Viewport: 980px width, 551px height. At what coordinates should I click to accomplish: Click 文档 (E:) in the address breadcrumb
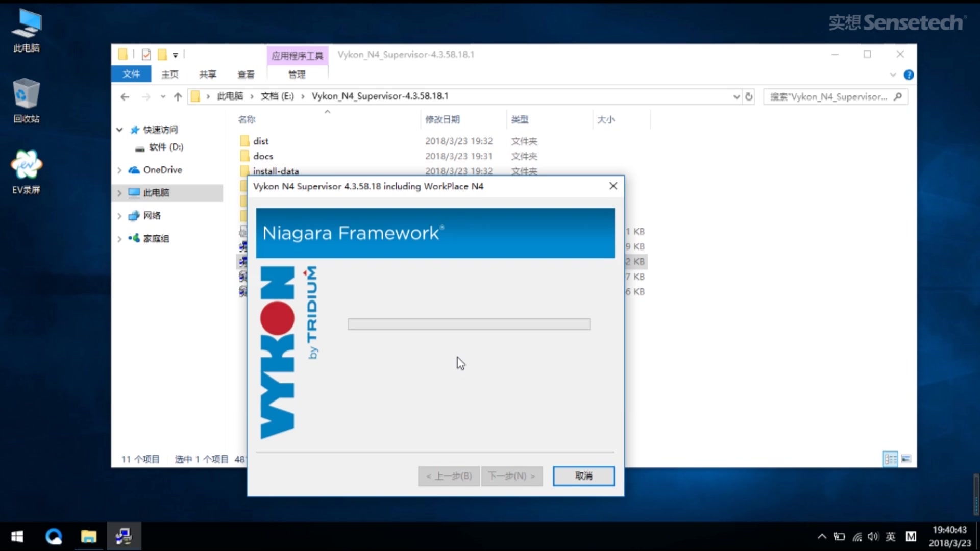click(277, 96)
